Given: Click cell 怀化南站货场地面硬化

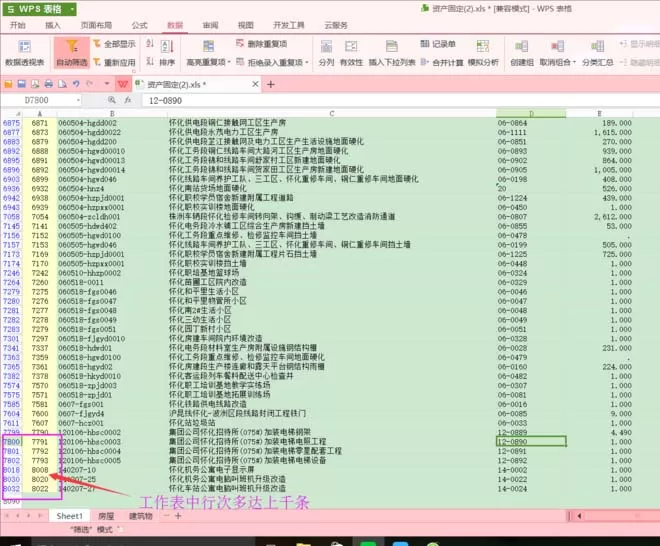Looking at the screenshot, I should click(332, 188).
